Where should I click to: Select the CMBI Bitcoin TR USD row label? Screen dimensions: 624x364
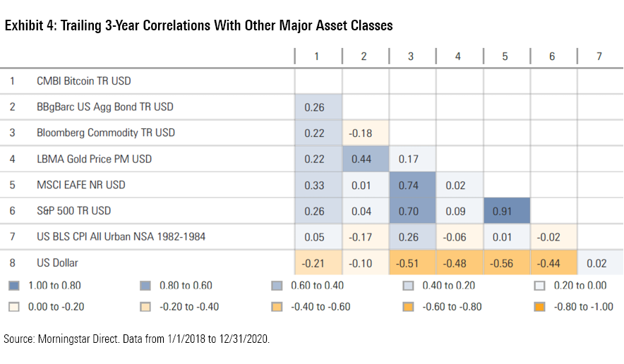point(84,81)
